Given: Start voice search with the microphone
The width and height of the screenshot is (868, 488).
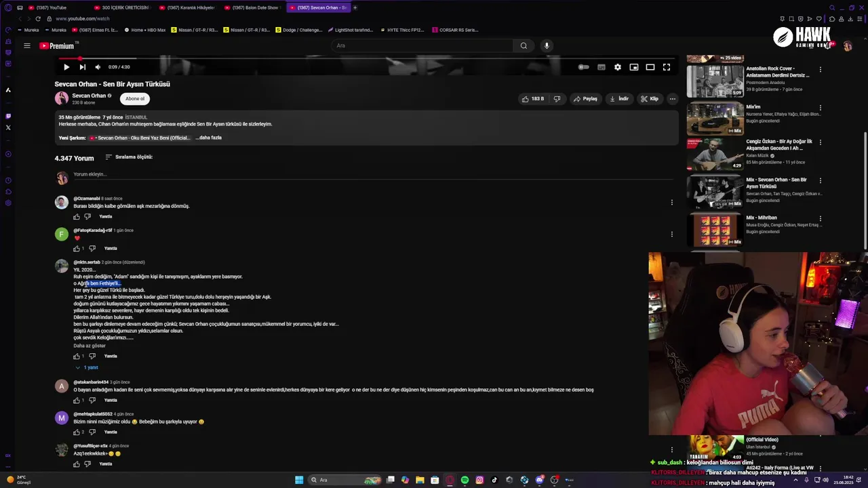Looking at the screenshot, I should tap(547, 45).
